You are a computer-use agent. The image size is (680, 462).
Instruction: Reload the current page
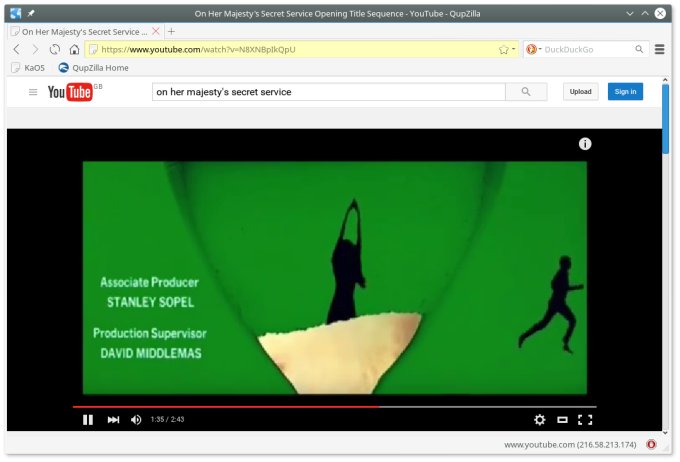[x=55, y=49]
